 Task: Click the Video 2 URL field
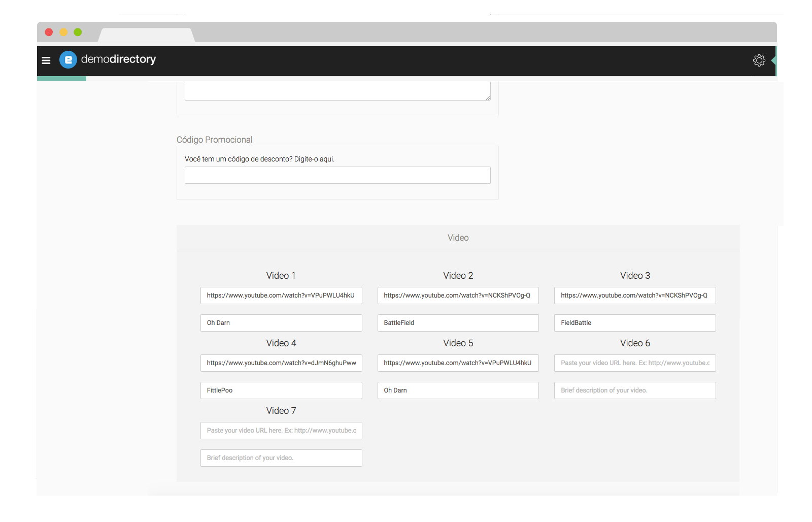click(458, 296)
